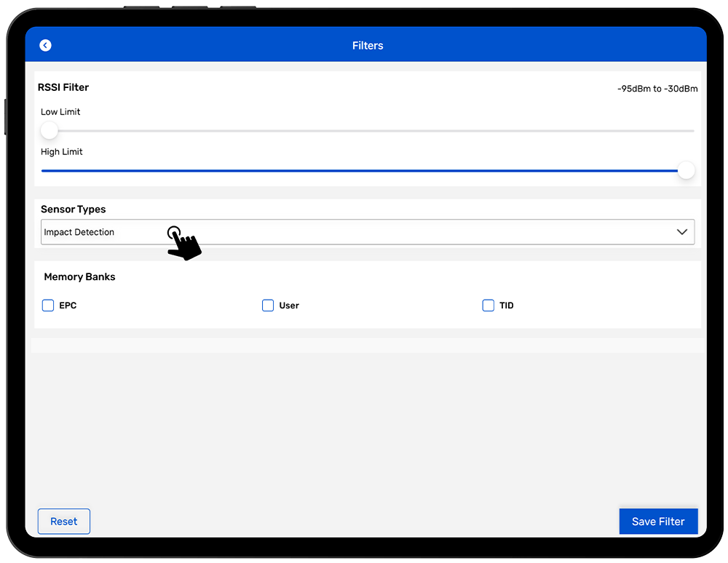The image size is (728, 563).
Task: Click the RSSI Filter heading
Action: click(x=65, y=87)
